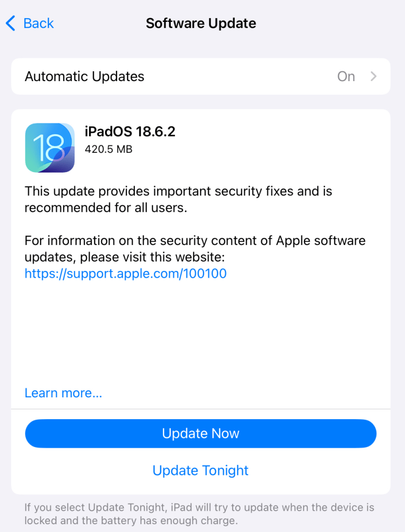Click the important security fixes description paragraph

point(179,200)
